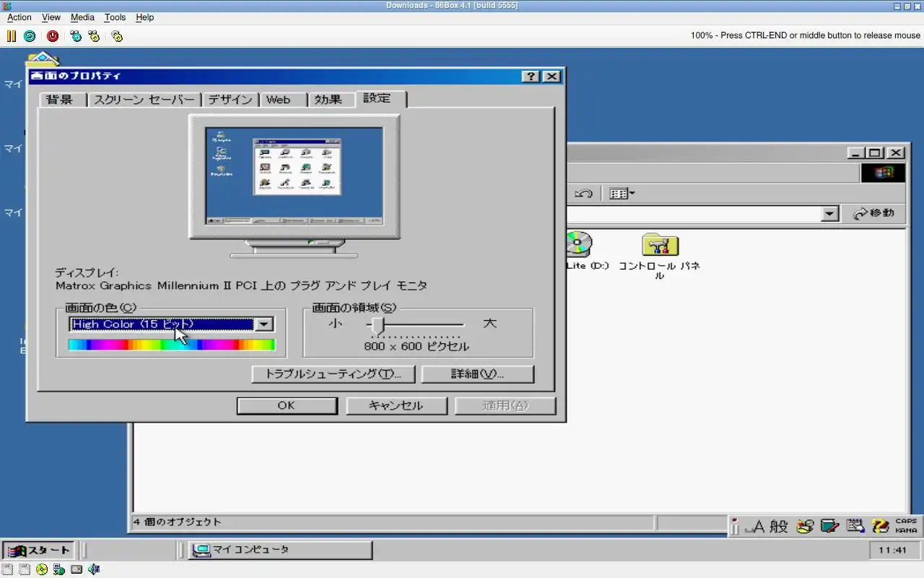Open the スタート menu button
924x578 pixels.
tap(38, 551)
